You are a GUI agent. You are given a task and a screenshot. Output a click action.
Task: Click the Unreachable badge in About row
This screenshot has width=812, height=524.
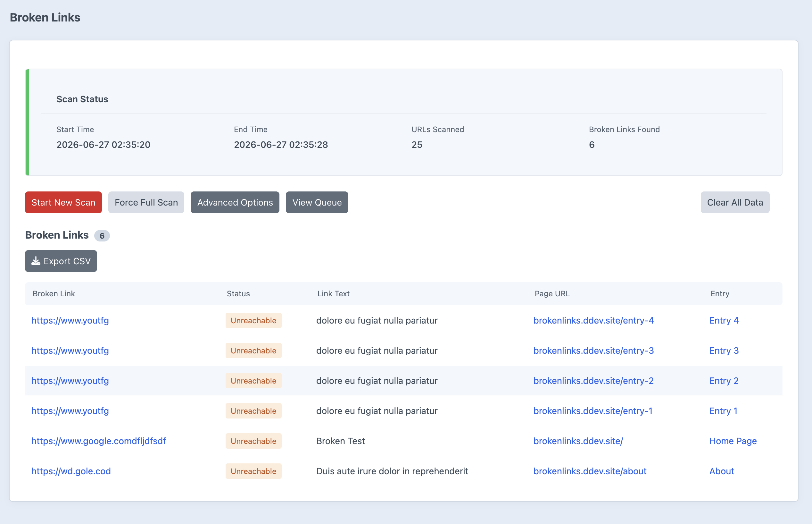pos(253,471)
